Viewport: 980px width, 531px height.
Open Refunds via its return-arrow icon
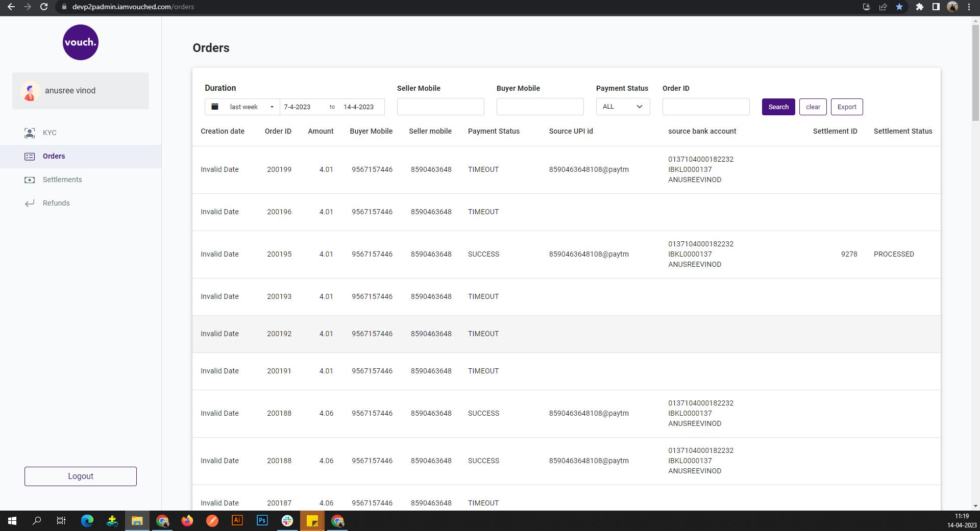[x=29, y=203]
